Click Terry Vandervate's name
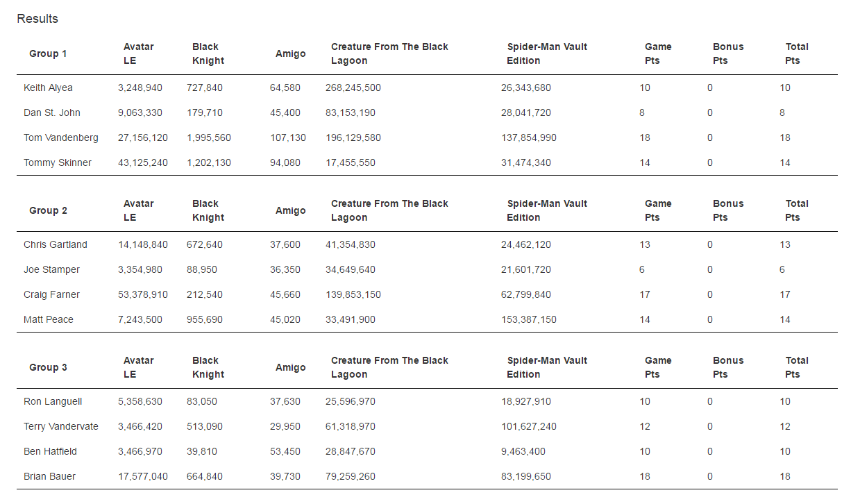 [61, 427]
